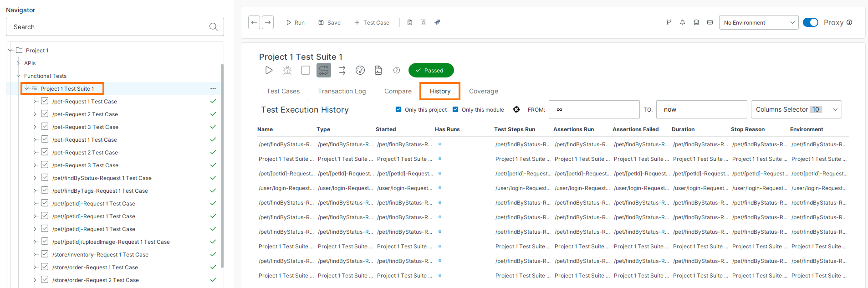The height and width of the screenshot is (288, 868).
Task: Click the TO date input field
Action: point(702,109)
